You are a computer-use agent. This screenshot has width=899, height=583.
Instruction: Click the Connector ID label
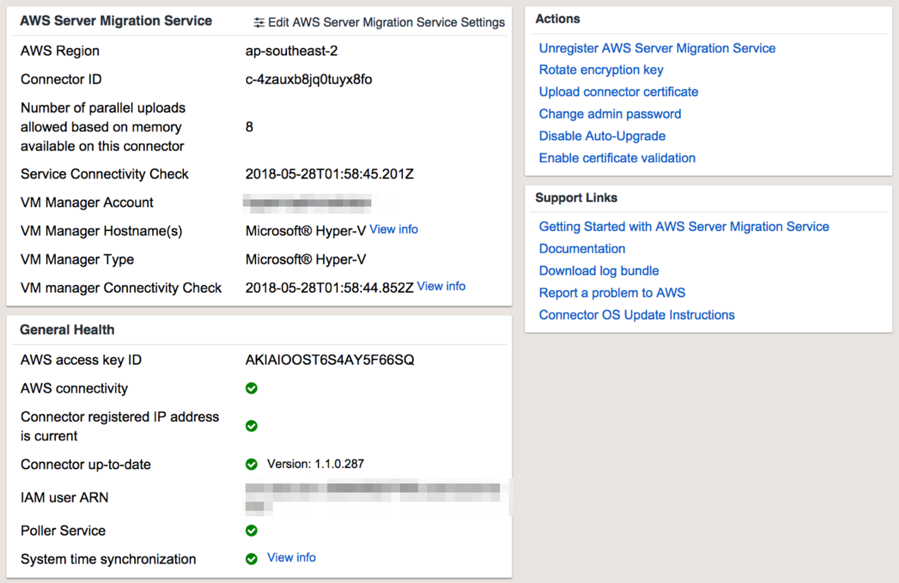tap(61, 80)
